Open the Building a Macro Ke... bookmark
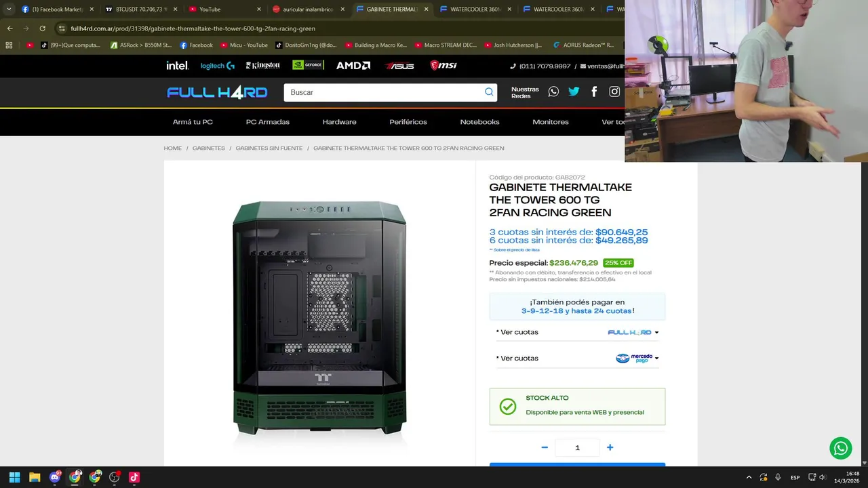 (376, 45)
